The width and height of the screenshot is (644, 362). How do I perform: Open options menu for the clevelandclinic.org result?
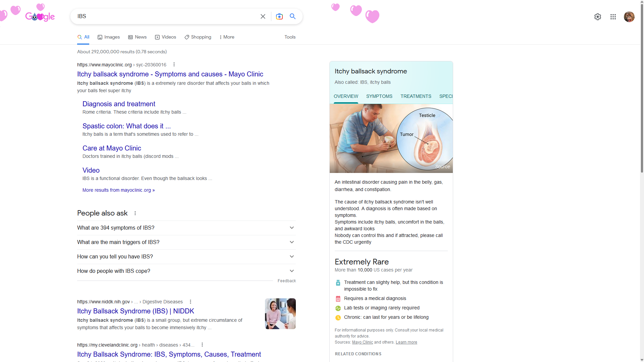pyautogui.click(x=202, y=345)
